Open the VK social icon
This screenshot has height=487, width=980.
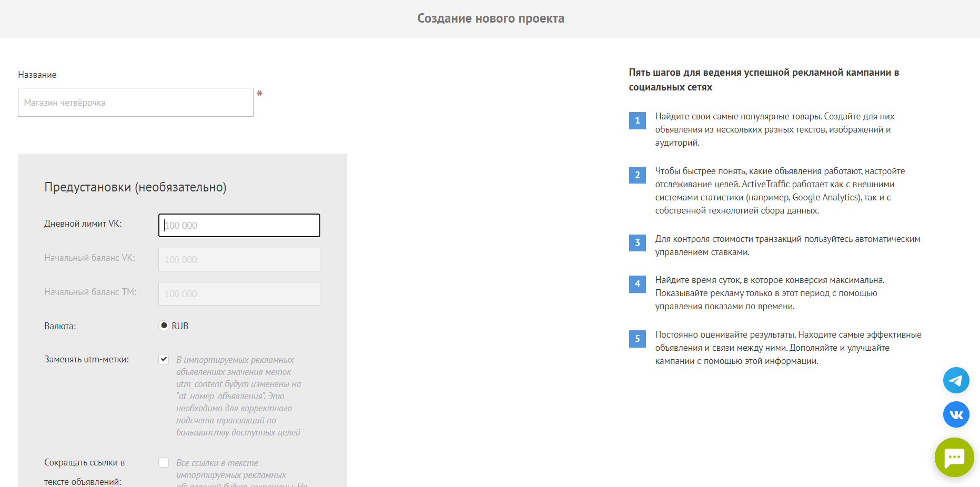click(x=956, y=414)
